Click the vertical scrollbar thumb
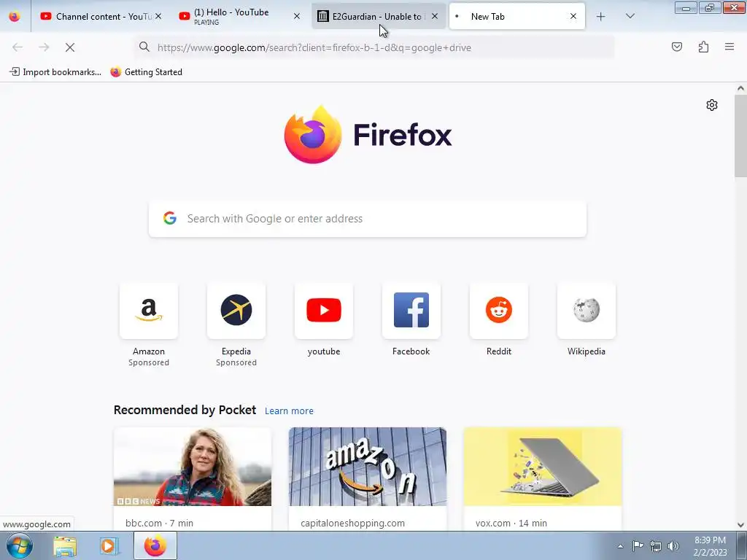747x560 pixels. coord(740,136)
